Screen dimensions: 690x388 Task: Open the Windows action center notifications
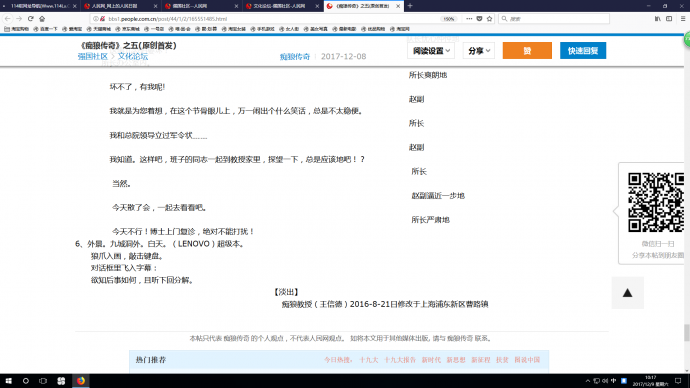(x=678, y=381)
